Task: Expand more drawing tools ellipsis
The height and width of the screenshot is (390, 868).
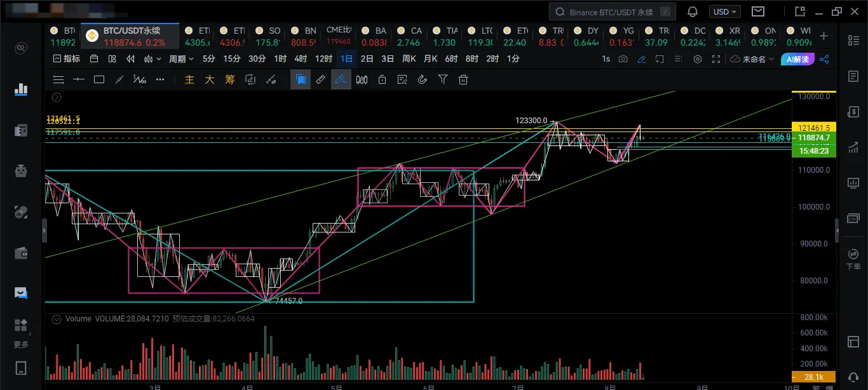Action: coord(160,79)
